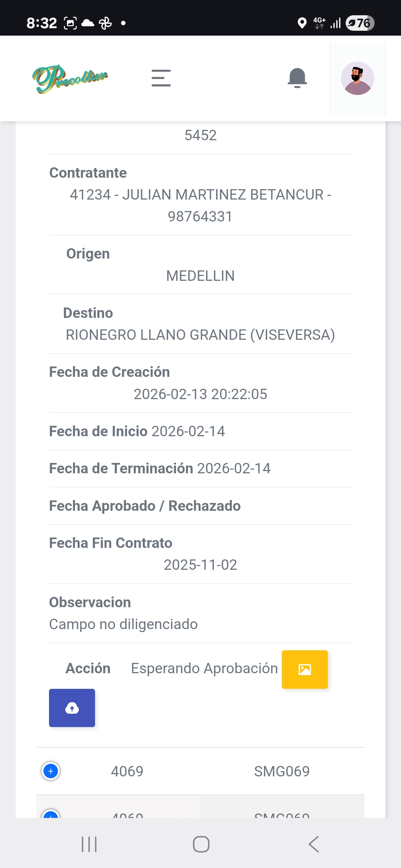Viewport: 401px width, 868px height.
Task: Tap the destination Rionegro Llano Grande
Action: (200, 335)
